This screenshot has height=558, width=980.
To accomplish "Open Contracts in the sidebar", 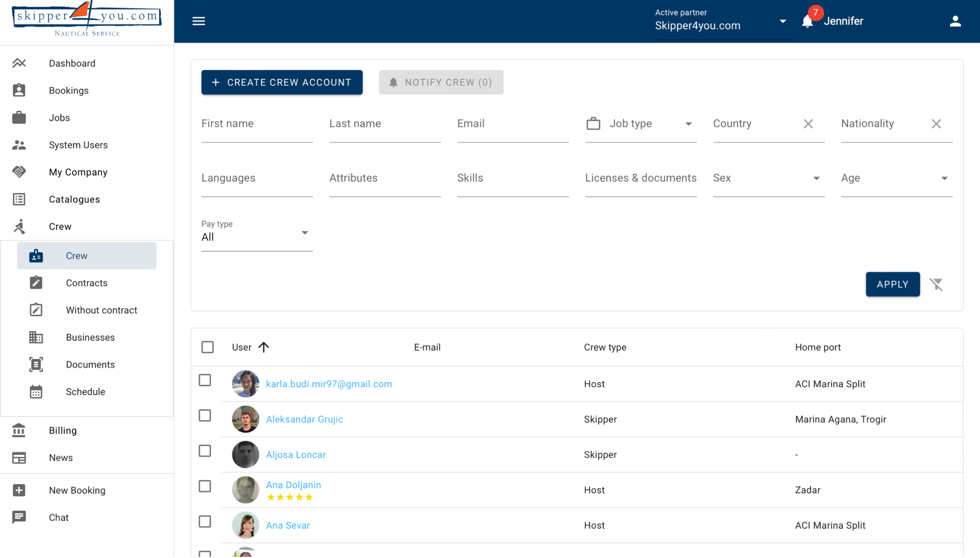I will pyautogui.click(x=87, y=283).
